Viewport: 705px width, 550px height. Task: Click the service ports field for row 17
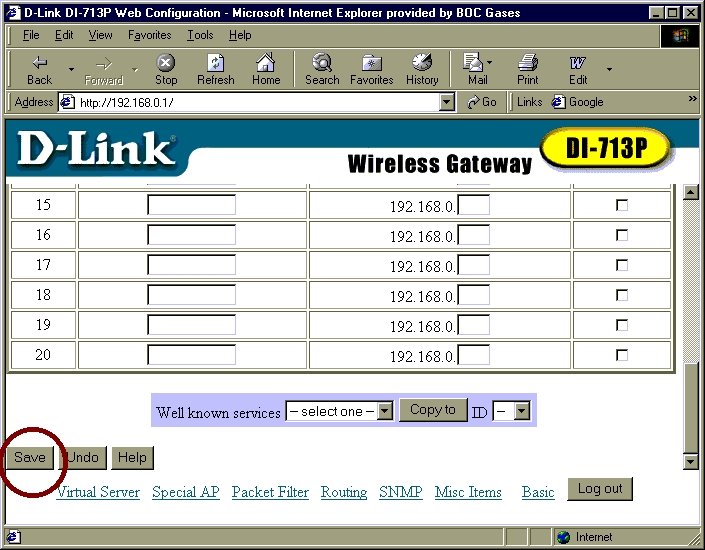click(191, 265)
